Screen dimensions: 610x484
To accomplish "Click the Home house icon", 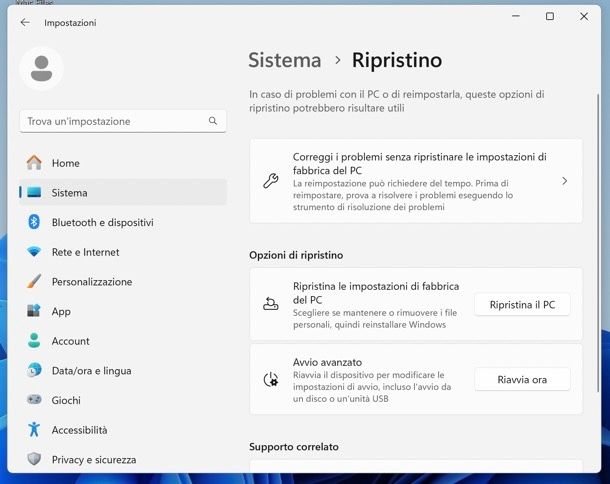I will [34, 163].
